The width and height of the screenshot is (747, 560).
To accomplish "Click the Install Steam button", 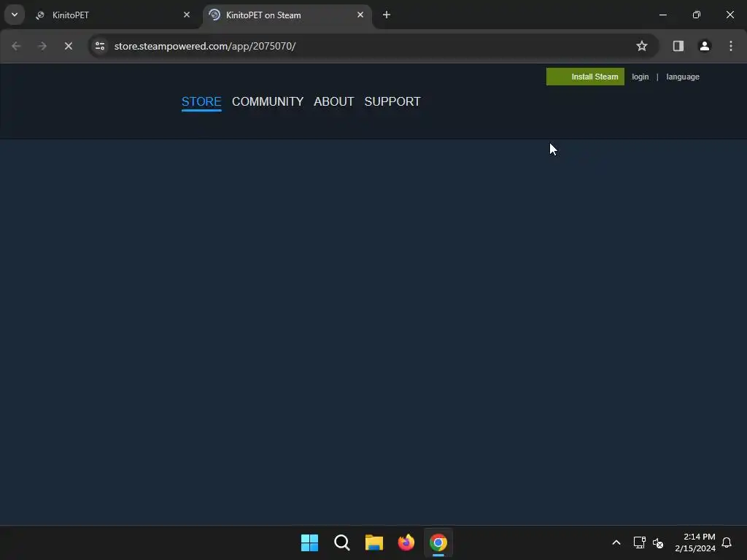I will point(585,77).
